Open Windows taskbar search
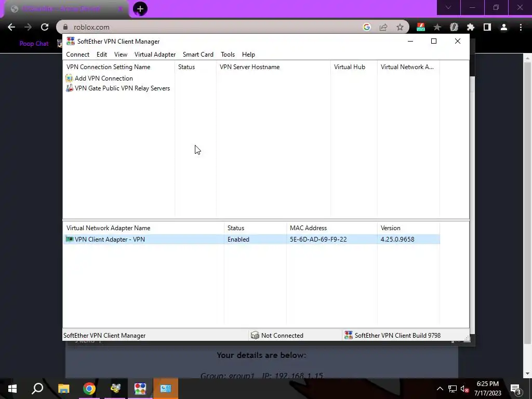Screen dimensions: 532x399 point(37,389)
